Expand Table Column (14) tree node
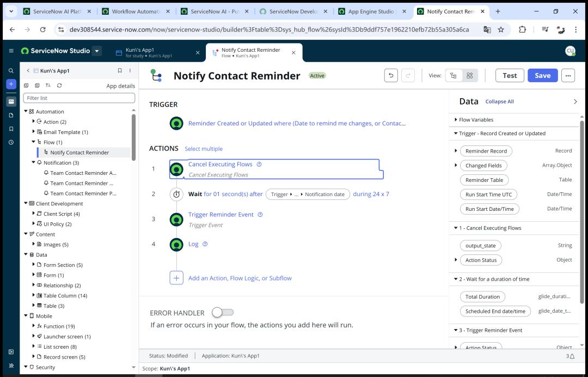Screen dimensions: 588x377 (33, 296)
